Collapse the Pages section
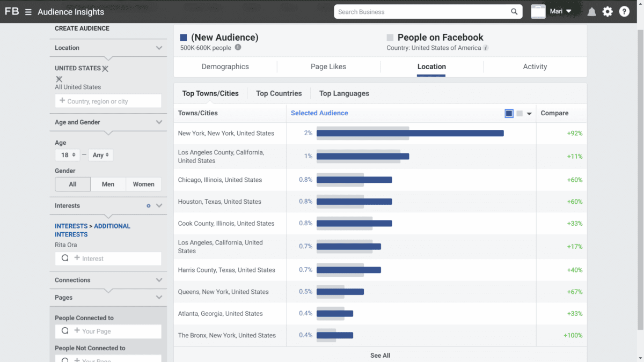Image resolution: width=644 pixels, height=362 pixels. [159, 297]
